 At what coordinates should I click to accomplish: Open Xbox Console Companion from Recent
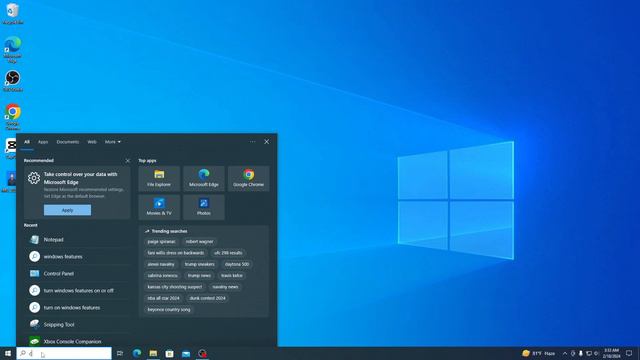point(78,341)
